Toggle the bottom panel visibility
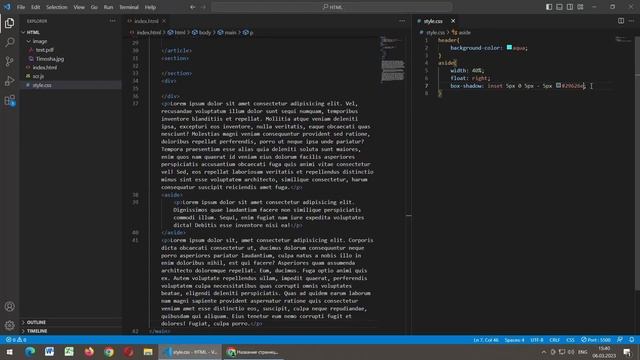640x360 pixels. [x=559, y=7]
